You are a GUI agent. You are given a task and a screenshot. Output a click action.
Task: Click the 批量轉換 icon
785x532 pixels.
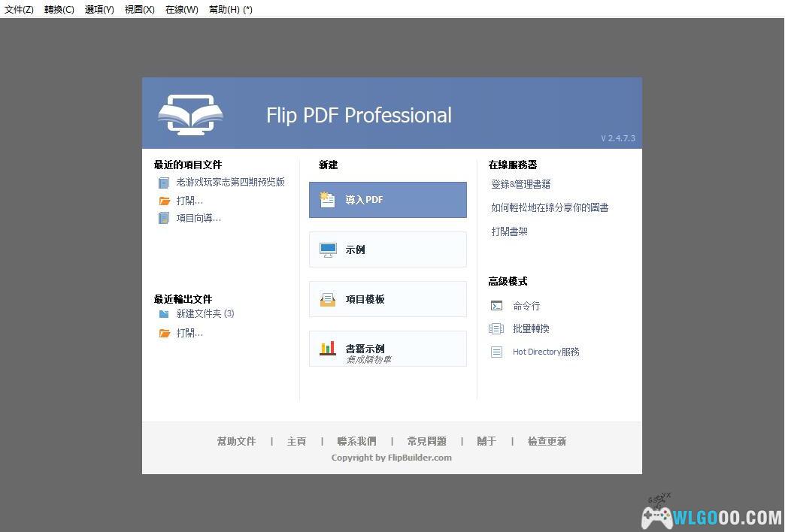coord(497,328)
